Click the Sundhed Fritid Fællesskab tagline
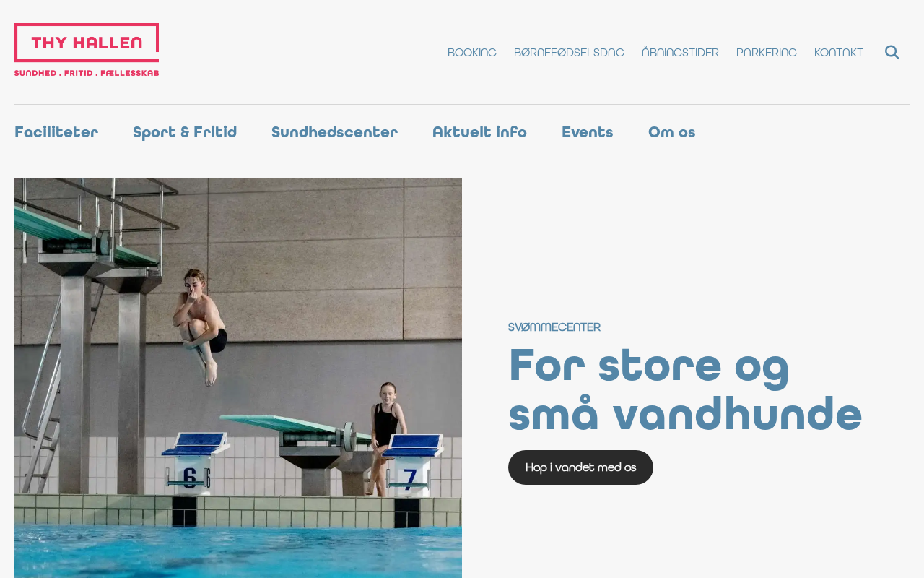The image size is (924, 578). (87, 73)
